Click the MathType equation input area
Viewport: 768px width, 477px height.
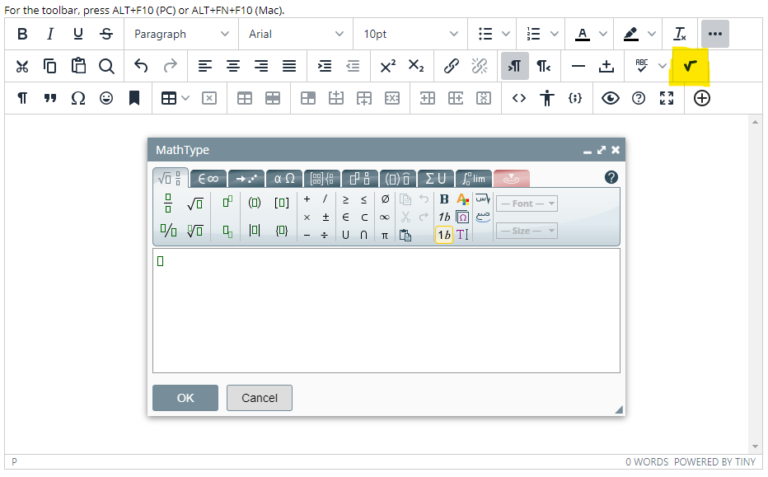pyautogui.click(x=385, y=310)
